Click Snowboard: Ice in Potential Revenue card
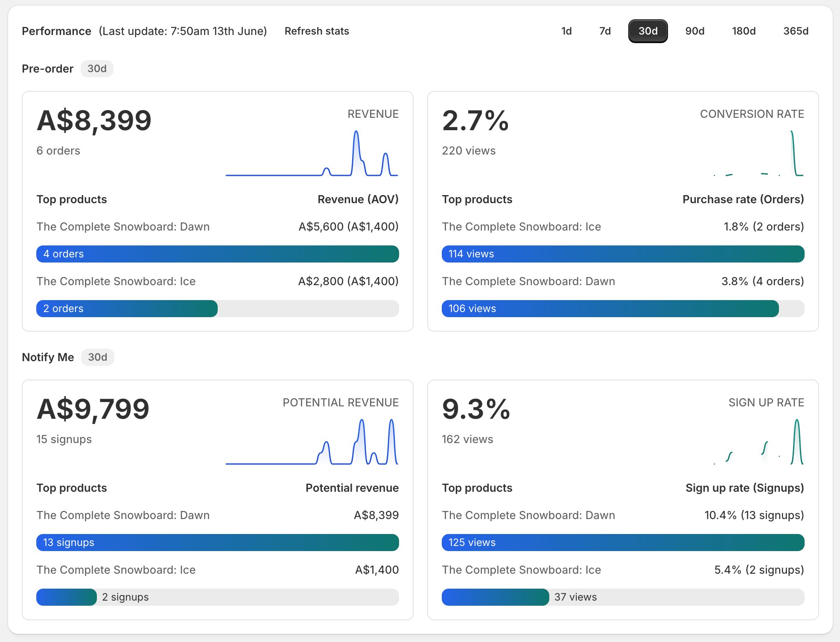840x642 pixels. (x=116, y=570)
